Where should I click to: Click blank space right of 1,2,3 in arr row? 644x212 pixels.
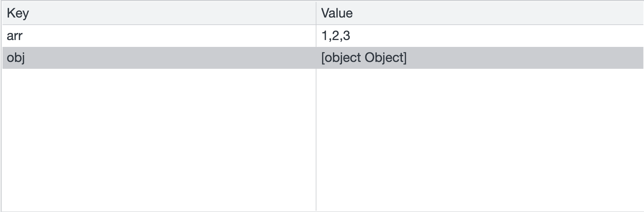[497, 36]
